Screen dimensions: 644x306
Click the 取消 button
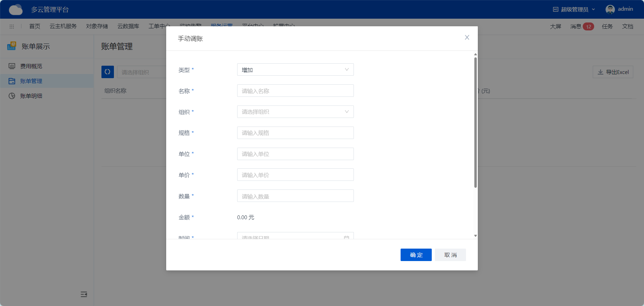[x=450, y=255]
